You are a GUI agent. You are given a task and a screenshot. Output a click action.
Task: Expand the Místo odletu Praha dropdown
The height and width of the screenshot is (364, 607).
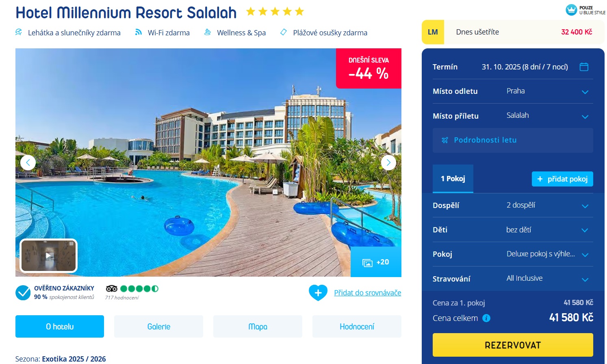(x=513, y=91)
